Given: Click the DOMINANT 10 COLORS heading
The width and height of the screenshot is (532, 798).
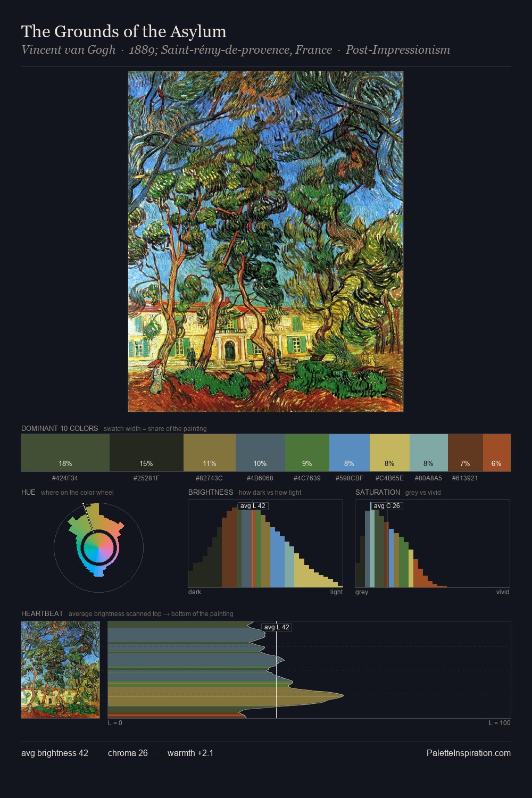Looking at the screenshot, I should [60, 428].
